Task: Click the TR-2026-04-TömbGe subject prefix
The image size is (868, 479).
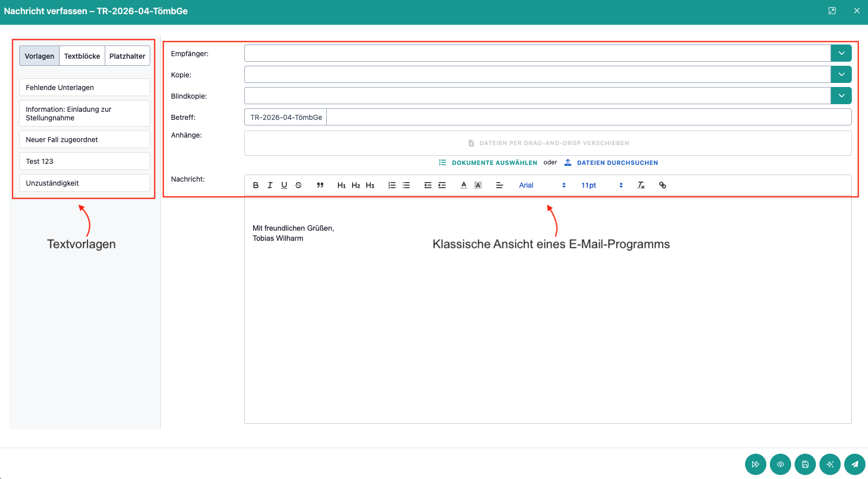Action: (x=286, y=117)
